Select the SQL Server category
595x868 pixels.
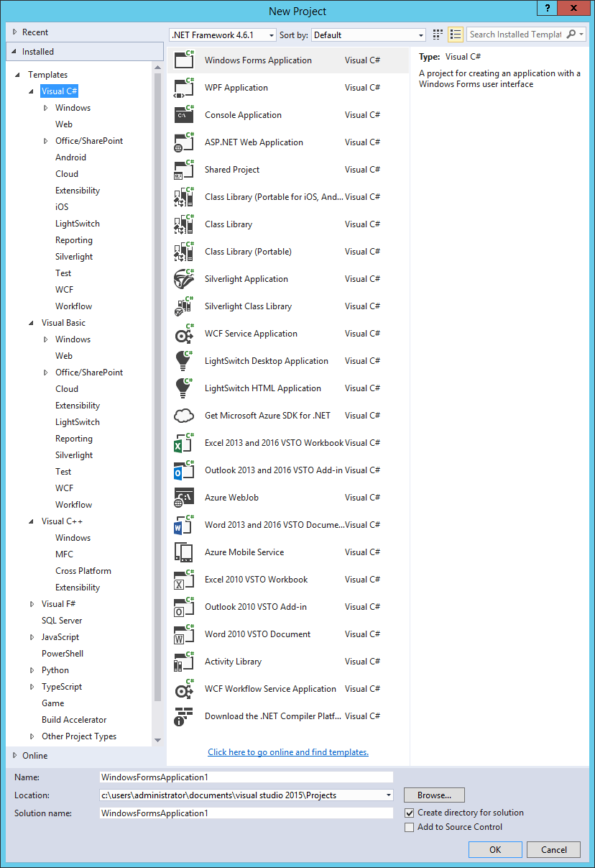[x=62, y=621]
